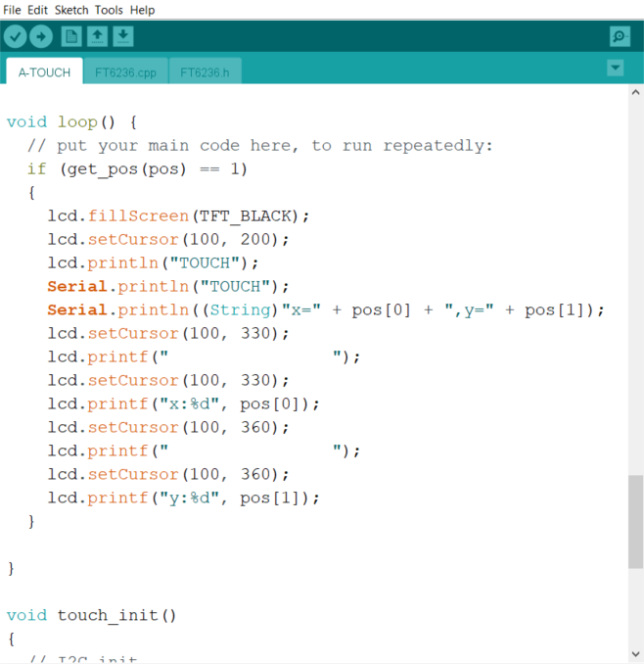Open a sketch with the up-arrow icon

(97, 37)
